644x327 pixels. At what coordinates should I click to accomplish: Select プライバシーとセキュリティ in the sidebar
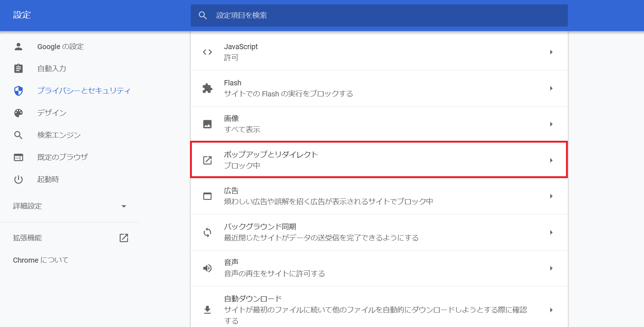[84, 91]
